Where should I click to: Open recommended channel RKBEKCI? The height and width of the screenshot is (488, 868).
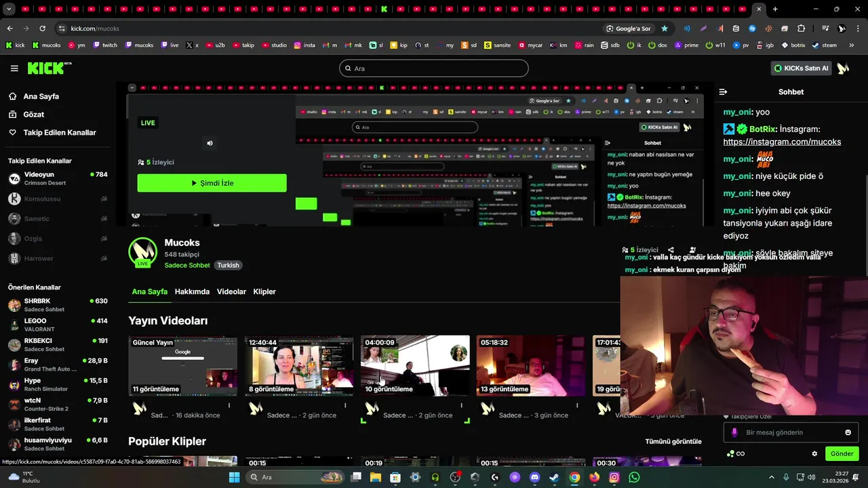point(58,344)
